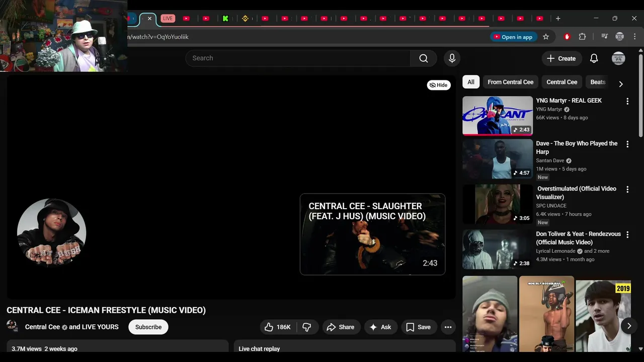Open the YNG Martyr channel name

[x=549, y=109]
